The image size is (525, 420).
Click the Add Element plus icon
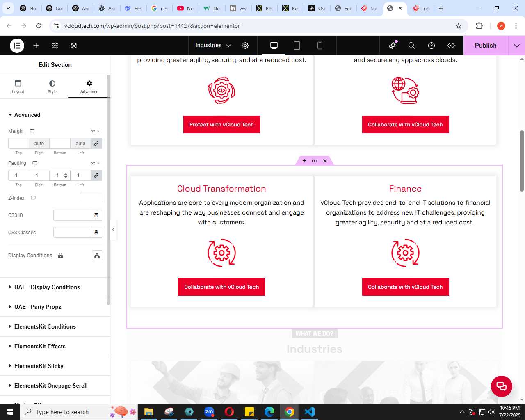(x=36, y=46)
